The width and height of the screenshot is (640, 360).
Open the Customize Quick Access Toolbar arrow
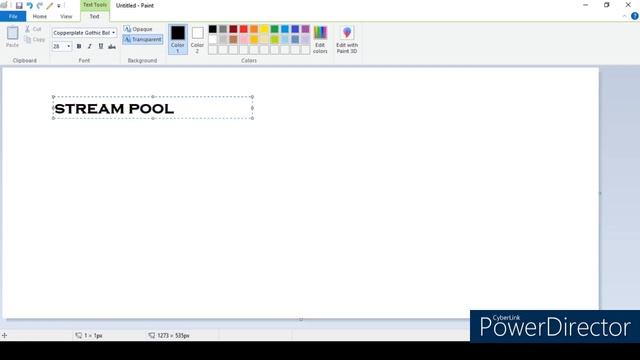[x=59, y=6]
